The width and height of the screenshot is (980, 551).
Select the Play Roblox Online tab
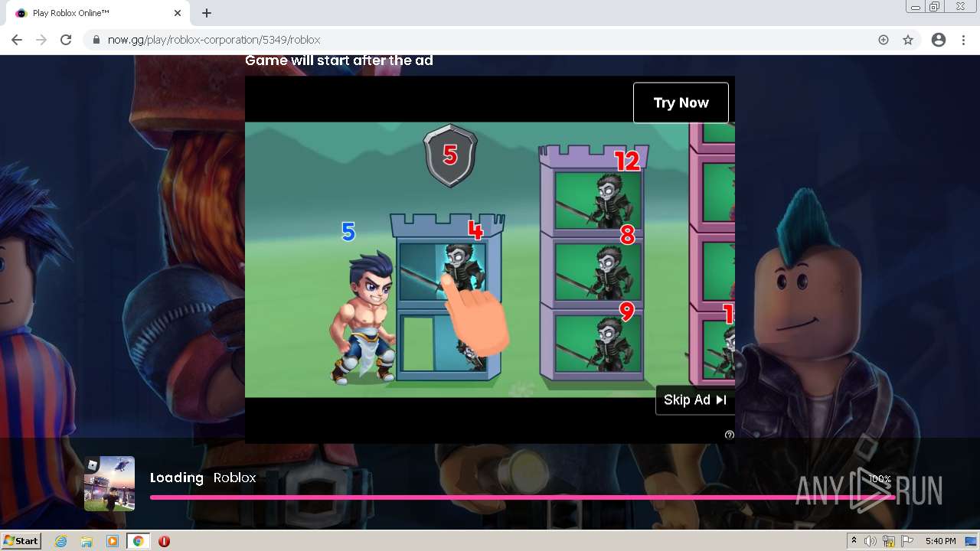97,13
